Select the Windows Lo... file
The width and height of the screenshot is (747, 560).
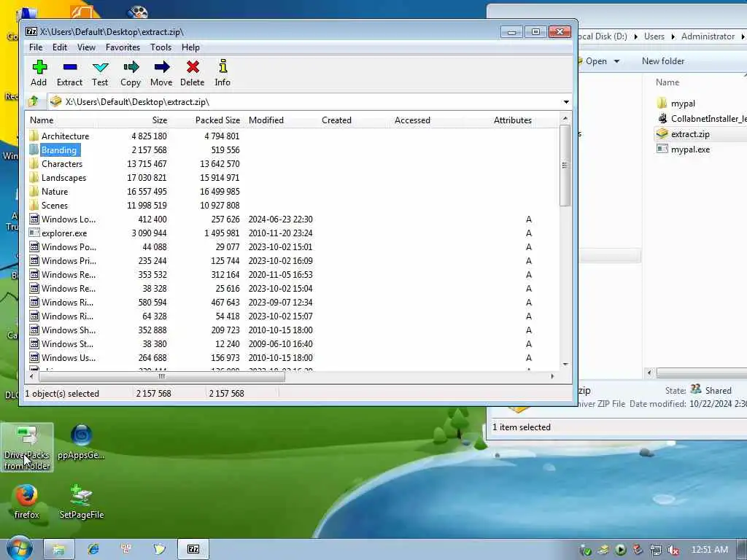pos(63,219)
